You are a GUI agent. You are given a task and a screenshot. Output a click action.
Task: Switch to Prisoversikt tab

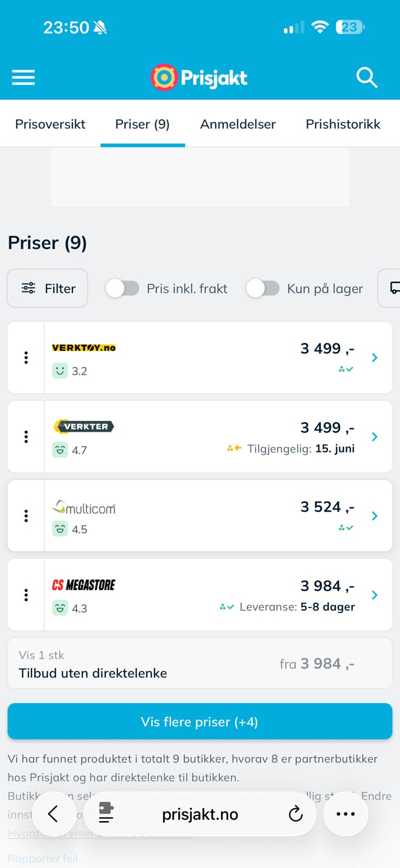click(x=50, y=124)
